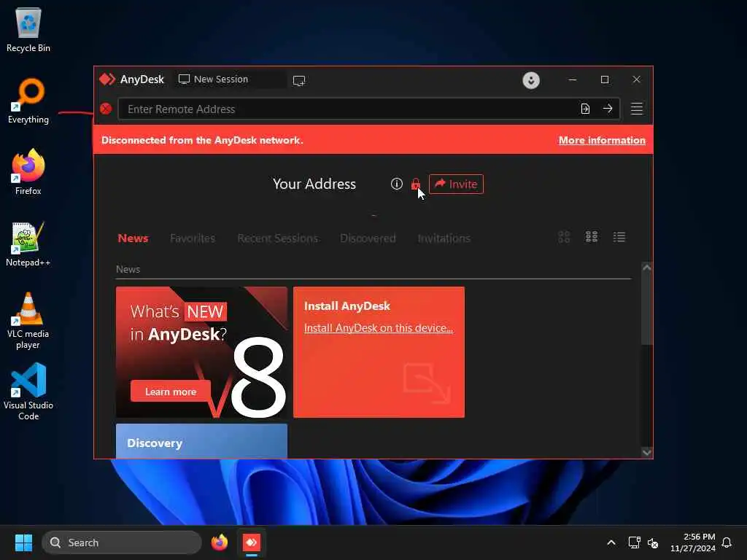Image resolution: width=747 pixels, height=560 pixels.
Task: Click Learn more on What's New card
Action: [x=171, y=392]
